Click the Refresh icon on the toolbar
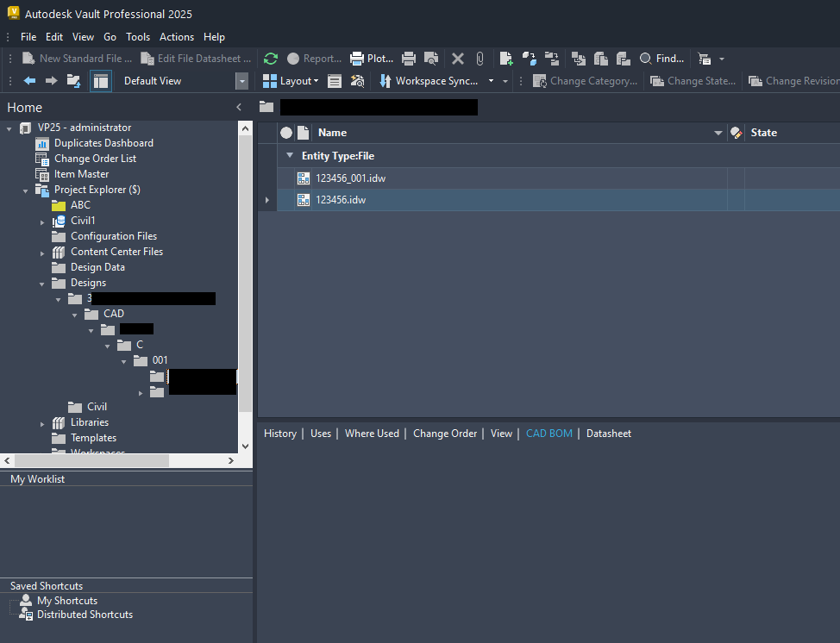 [270, 58]
